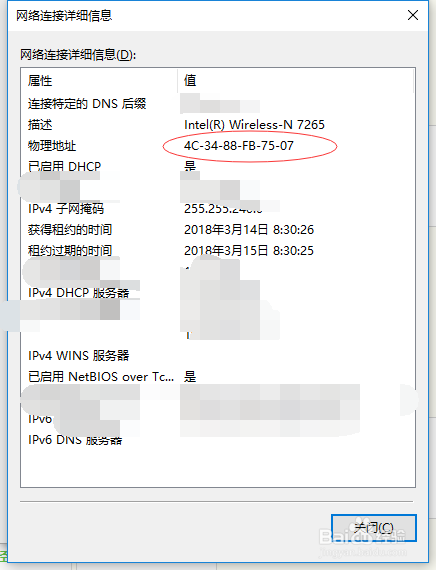Select the 描述 property row
The image size is (436, 570).
click(217, 125)
